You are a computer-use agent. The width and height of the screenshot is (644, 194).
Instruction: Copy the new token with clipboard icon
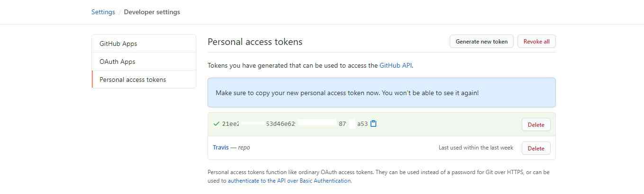pyautogui.click(x=373, y=124)
